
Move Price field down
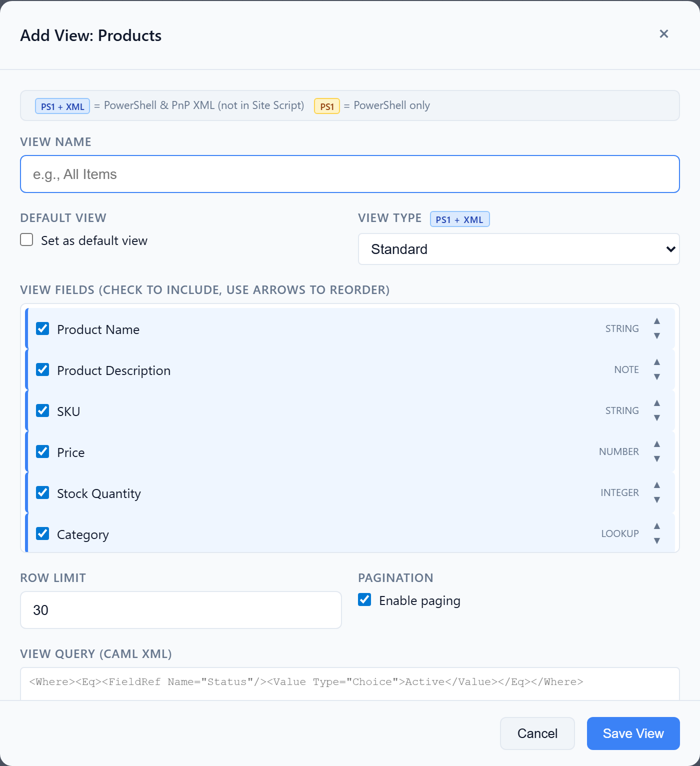657,458
